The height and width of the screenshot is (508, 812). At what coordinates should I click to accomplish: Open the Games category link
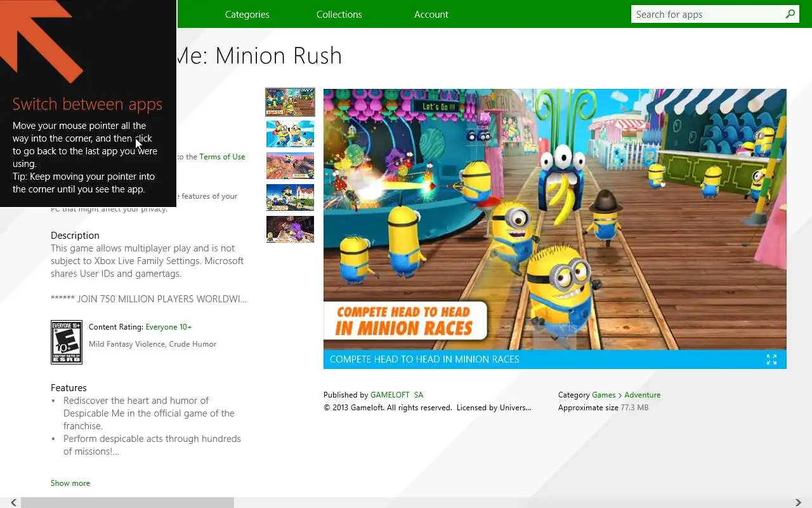604,395
